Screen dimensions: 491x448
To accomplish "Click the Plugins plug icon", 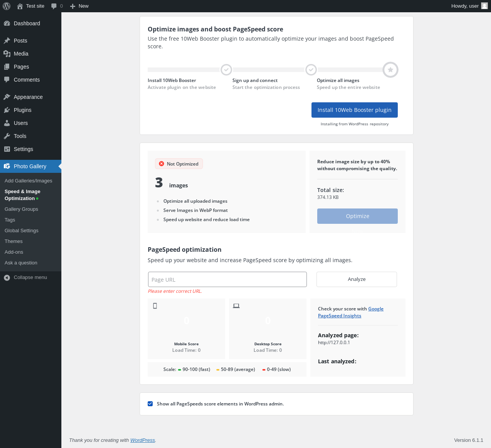I will pos(7,110).
